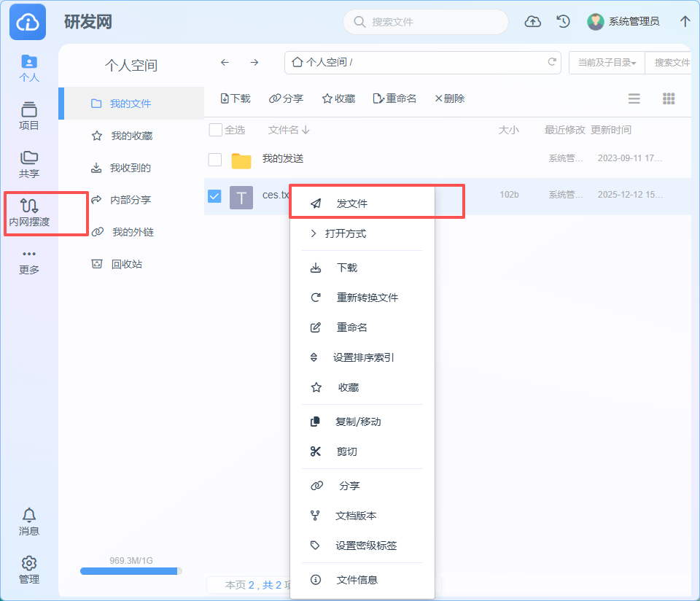Expand the 打开方式 submenu

pyautogui.click(x=345, y=234)
